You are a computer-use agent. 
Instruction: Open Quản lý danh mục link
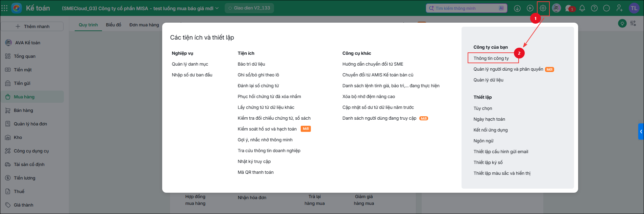(x=190, y=64)
